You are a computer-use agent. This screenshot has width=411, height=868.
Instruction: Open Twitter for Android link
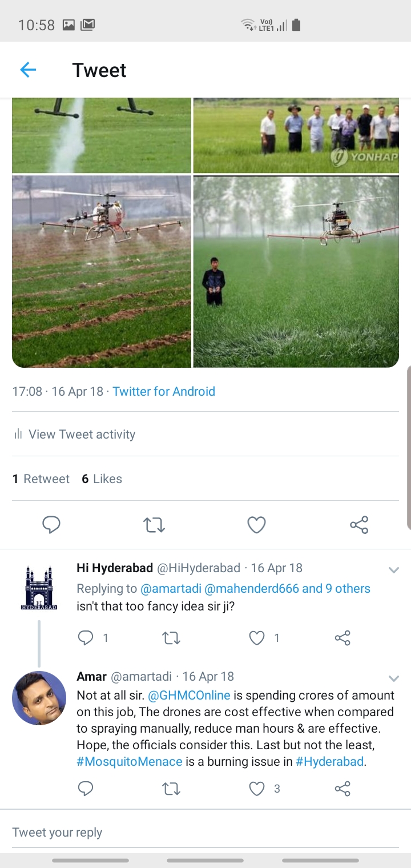[x=164, y=391]
